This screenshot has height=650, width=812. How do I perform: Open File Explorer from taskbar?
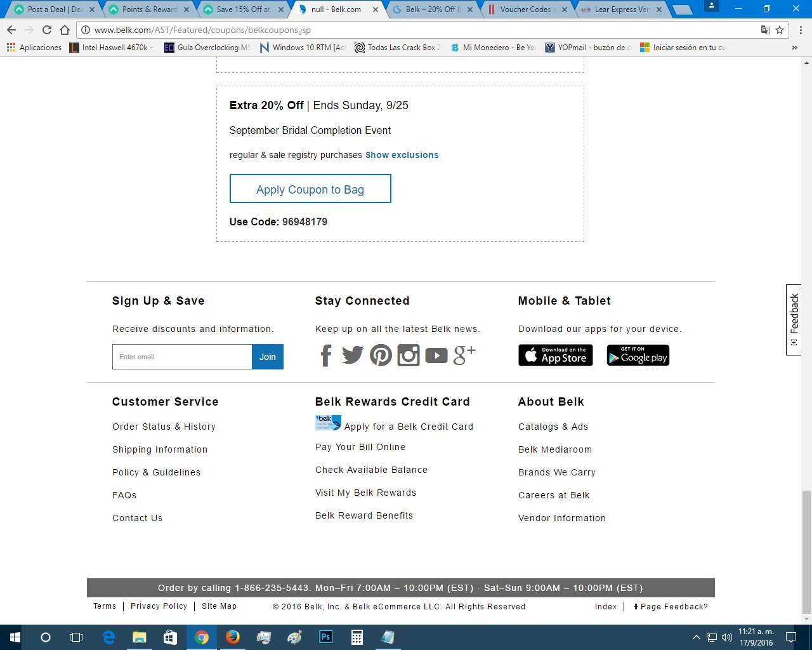[140, 637]
